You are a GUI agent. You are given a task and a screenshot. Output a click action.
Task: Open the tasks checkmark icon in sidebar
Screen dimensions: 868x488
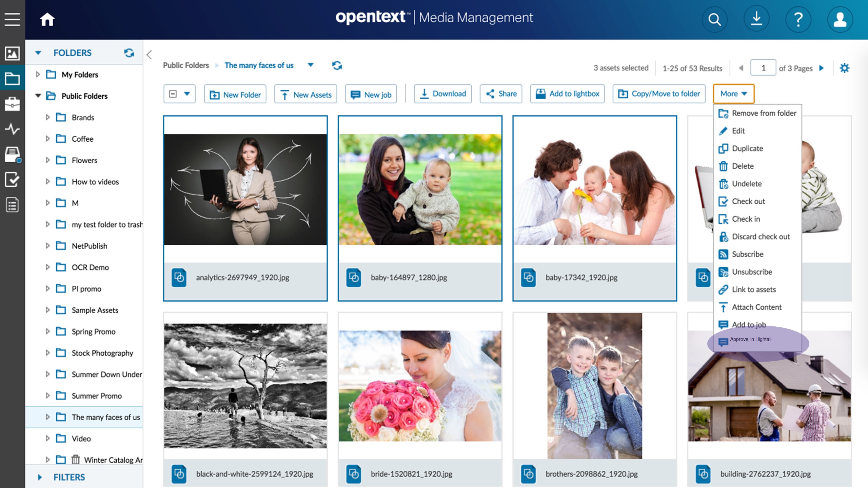pyautogui.click(x=12, y=180)
